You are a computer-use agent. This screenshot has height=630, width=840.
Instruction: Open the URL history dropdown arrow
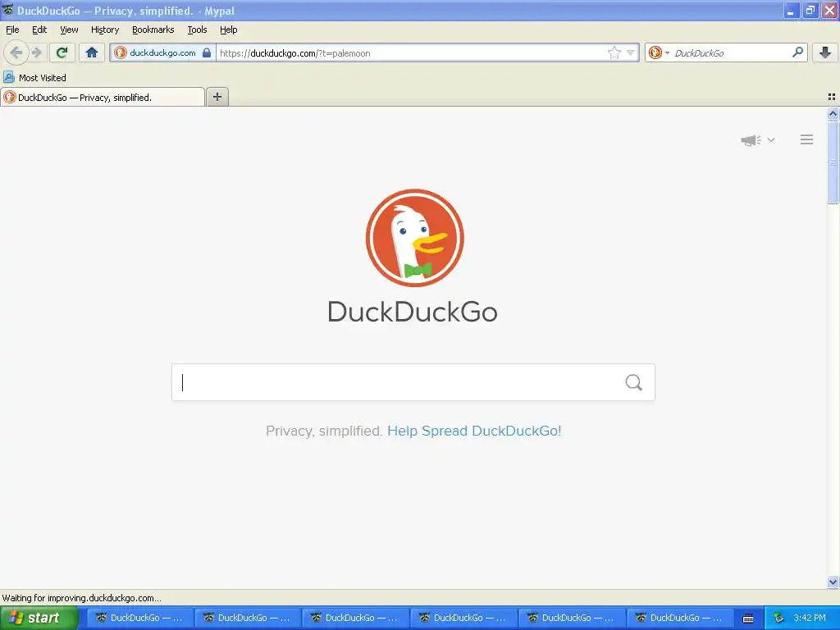631,52
